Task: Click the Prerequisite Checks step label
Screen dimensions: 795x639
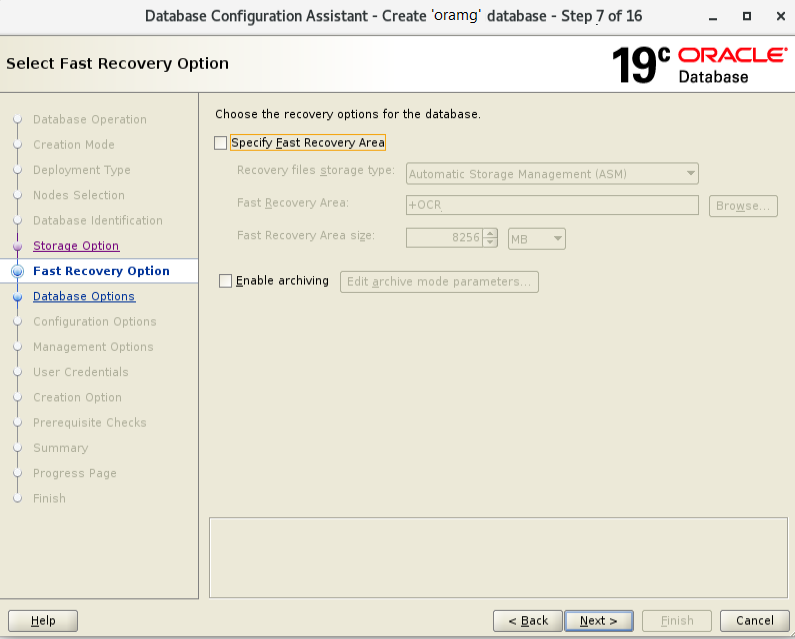Action: click(x=90, y=423)
